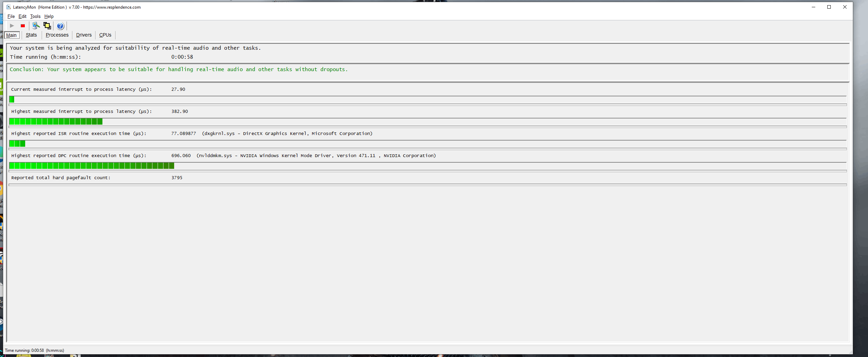Show the Drivers tab
The width and height of the screenshot is (868, 357).
84,35
